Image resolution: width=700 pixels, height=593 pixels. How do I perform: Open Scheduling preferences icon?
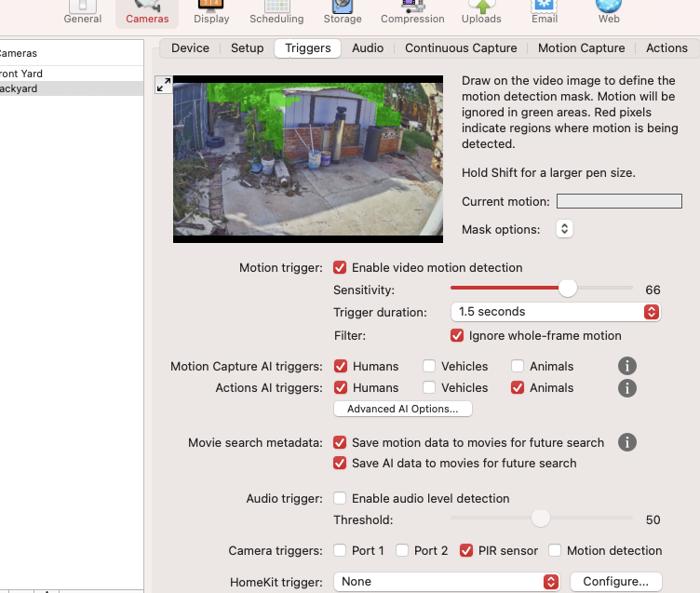[x=276, y=12]
